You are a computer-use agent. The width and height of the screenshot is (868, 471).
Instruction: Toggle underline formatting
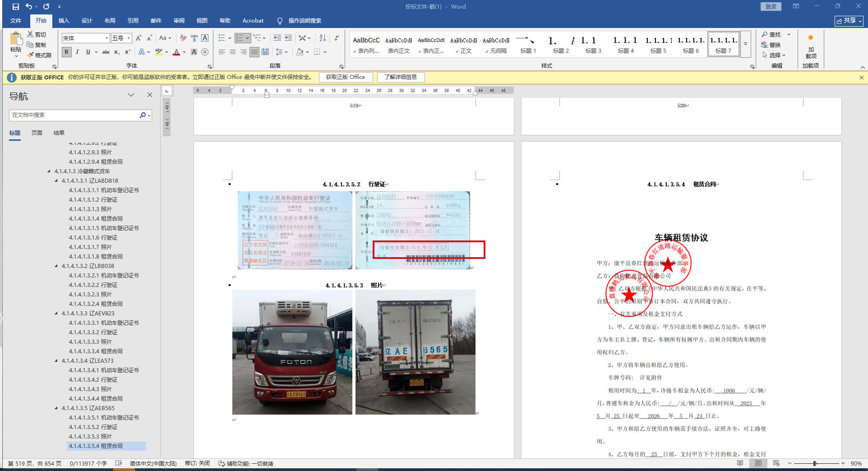[x=88, y=52]
